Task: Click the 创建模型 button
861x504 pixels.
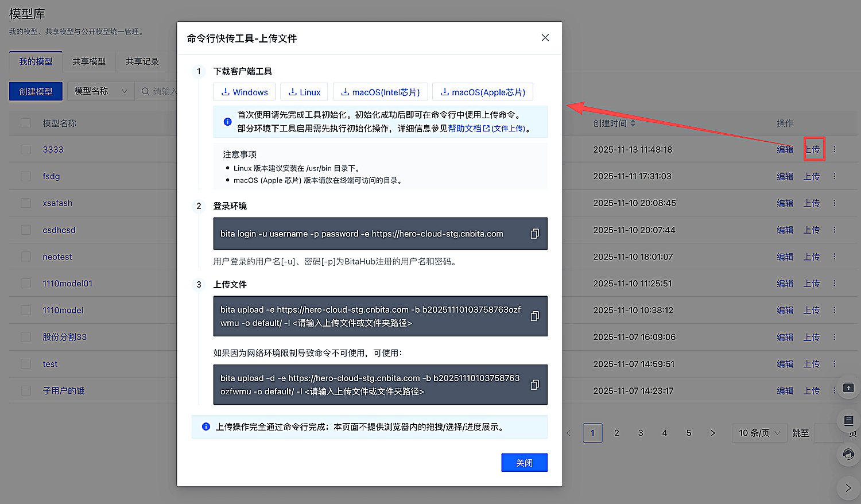Action: pos(36,91)
